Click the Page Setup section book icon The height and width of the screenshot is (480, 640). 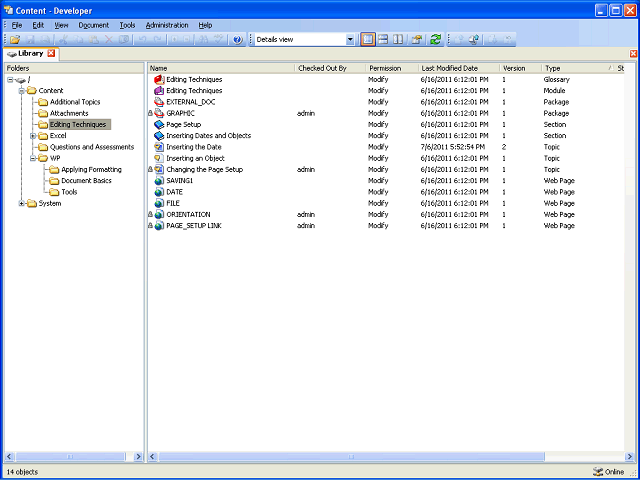pyautogui.click(x=159, y=124)
